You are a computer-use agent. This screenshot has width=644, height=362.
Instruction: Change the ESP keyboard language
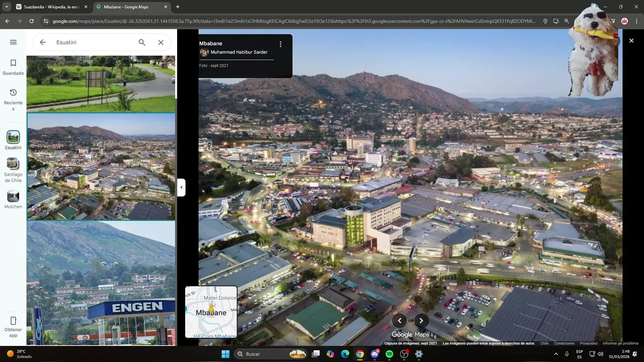click(580, 354)
